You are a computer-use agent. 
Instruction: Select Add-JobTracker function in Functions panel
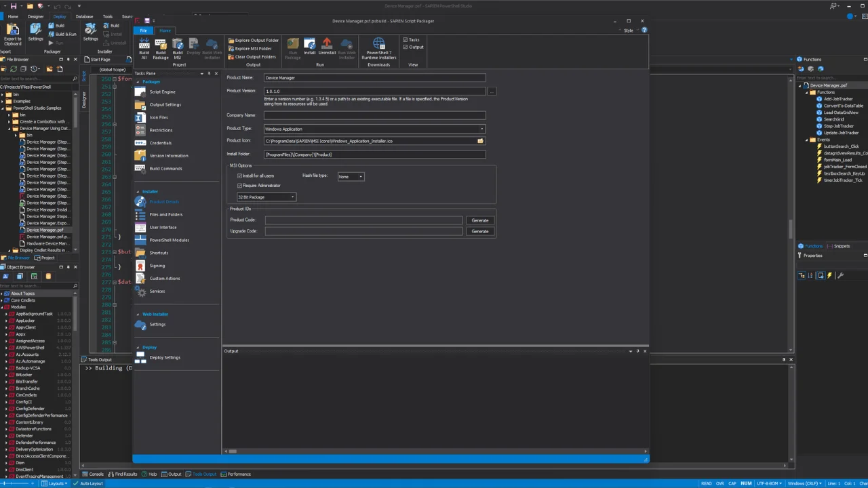(x=838, y=99)
